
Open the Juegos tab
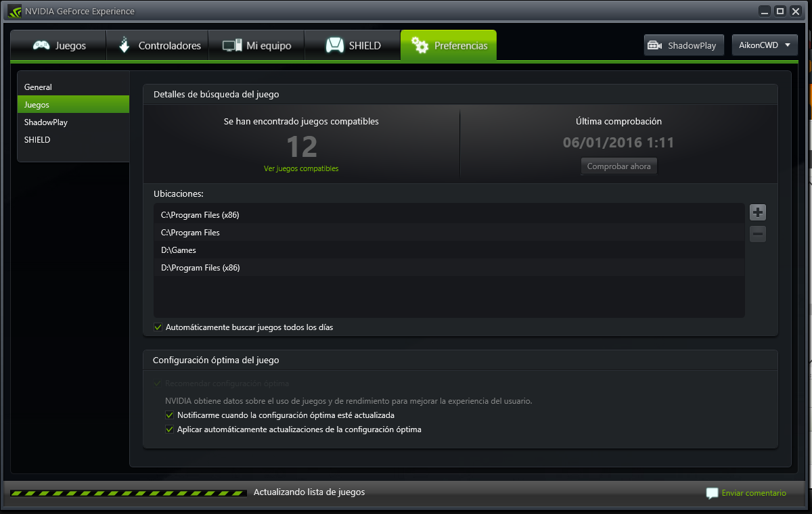click(x=58, y=45)
